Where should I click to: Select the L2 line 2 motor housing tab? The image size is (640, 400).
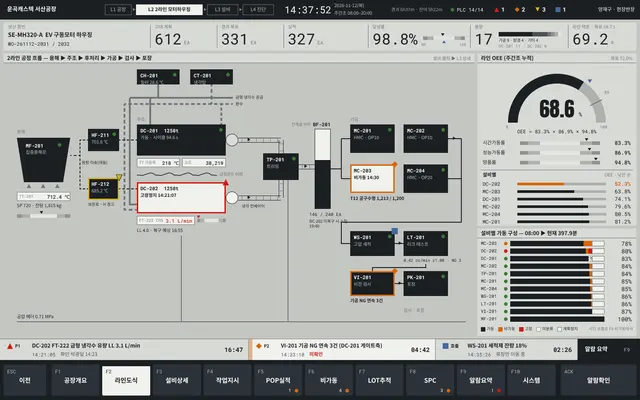pyautogui.click(x=169, y=9)
